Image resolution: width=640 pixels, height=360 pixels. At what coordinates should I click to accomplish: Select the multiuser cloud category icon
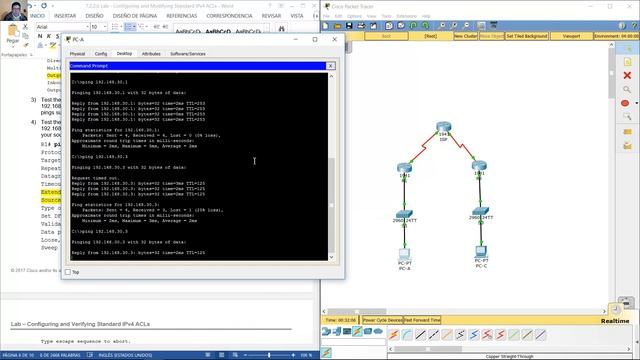(x=378, y=331)
